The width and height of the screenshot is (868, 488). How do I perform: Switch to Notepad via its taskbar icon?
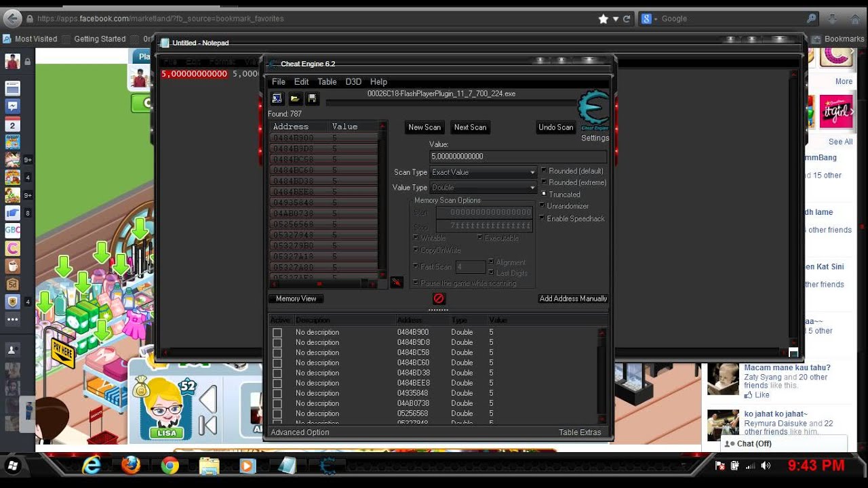(x=288, y=465)
